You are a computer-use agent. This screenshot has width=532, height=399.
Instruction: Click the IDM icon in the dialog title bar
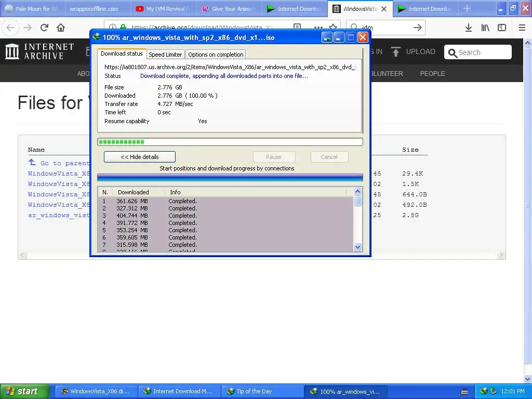pyautogui.click(x=96, y=37)
